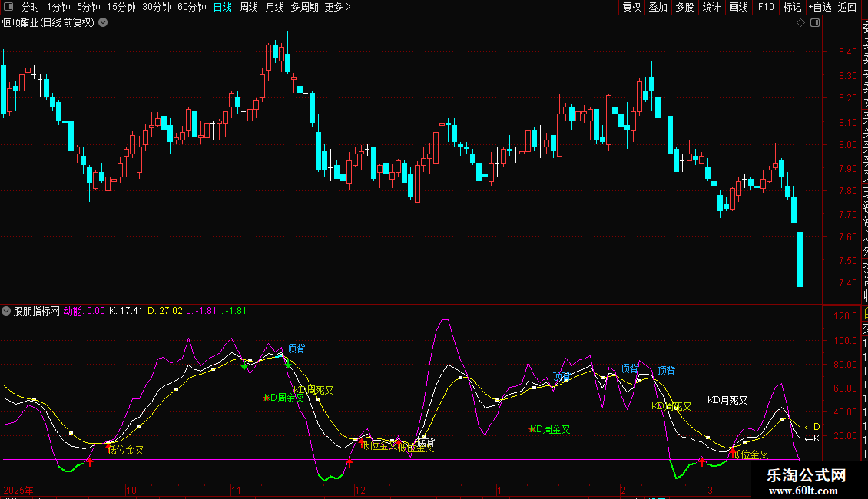The height and width of the screenshot is (499, 868).
Task: Click the 8.40 price axis label
Action: pos(847,52)
